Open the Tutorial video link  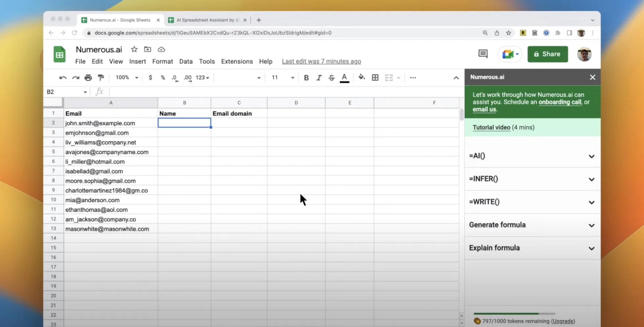pyautogui.click(x=491, y=128)
